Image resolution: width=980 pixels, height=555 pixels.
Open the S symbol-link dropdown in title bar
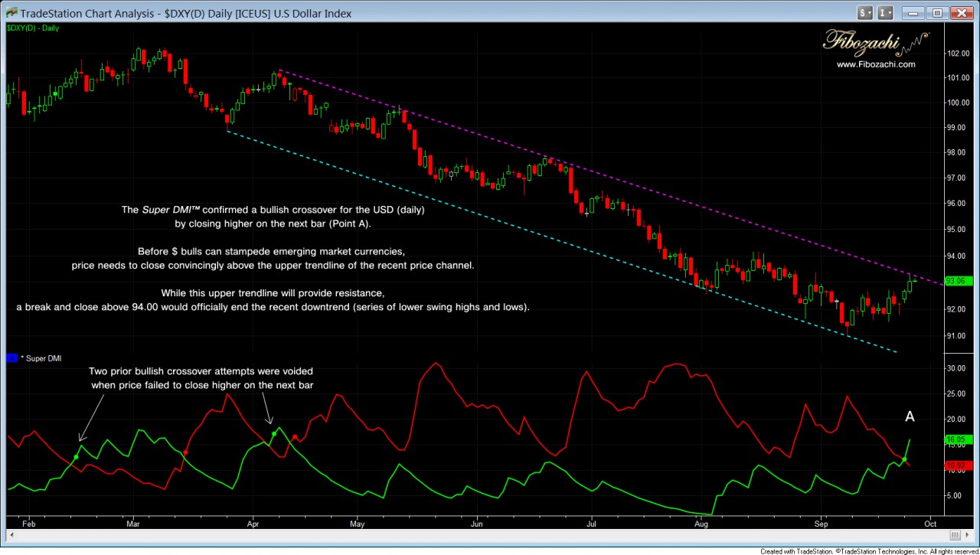tap(865, 13)
